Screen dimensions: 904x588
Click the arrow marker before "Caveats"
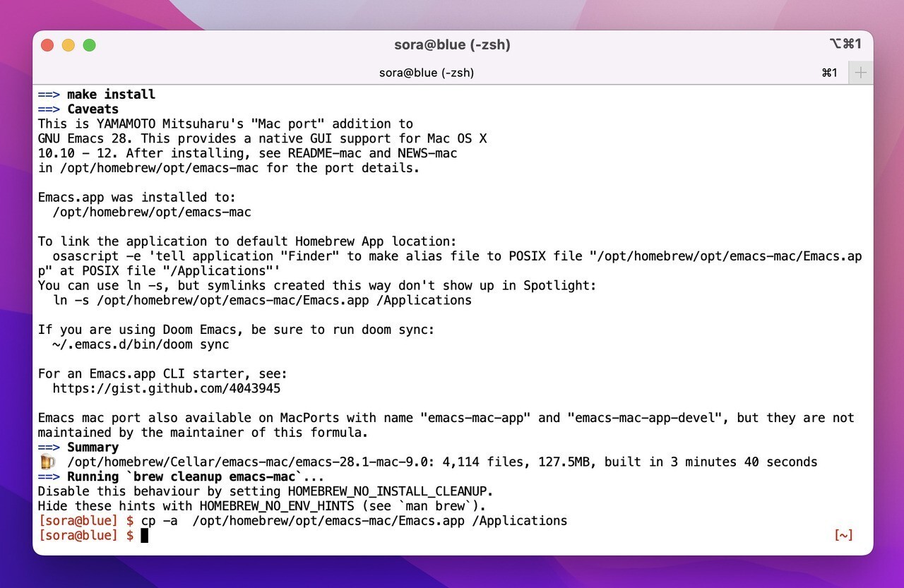click(47, 109)
